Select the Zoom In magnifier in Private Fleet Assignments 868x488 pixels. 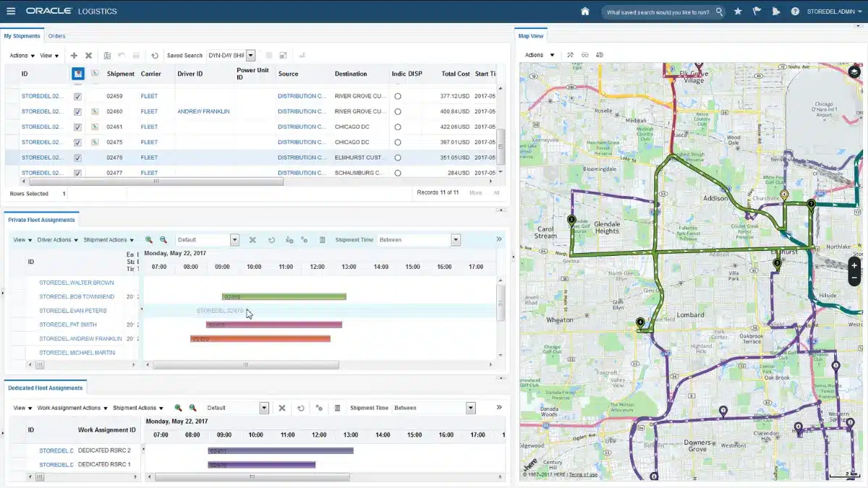tap(149, 240)
